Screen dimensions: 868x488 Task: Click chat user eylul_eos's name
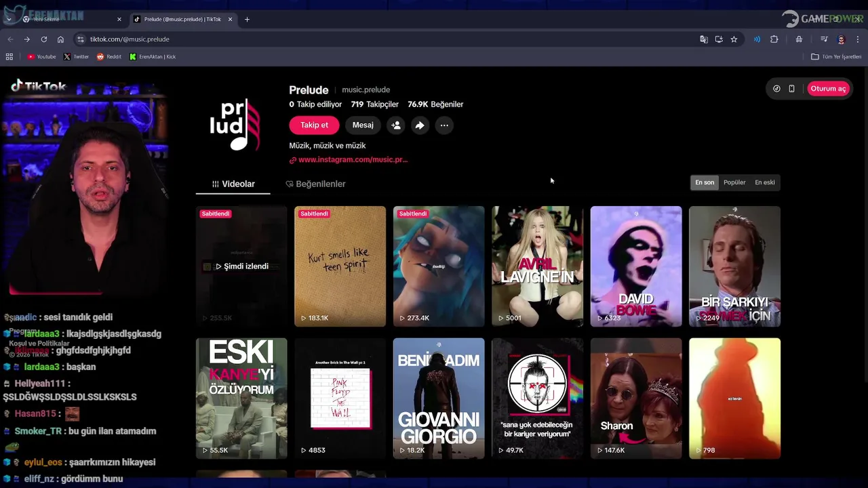(x=43, y=462)
